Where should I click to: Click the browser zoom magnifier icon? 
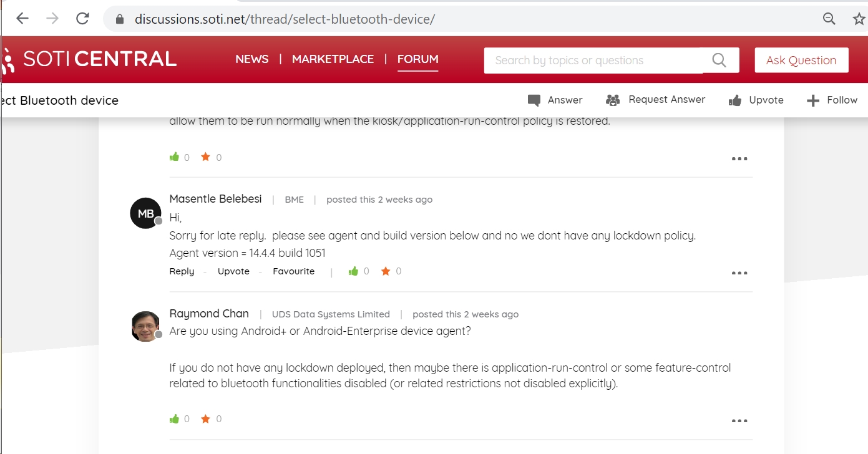(x=829, y=19)
